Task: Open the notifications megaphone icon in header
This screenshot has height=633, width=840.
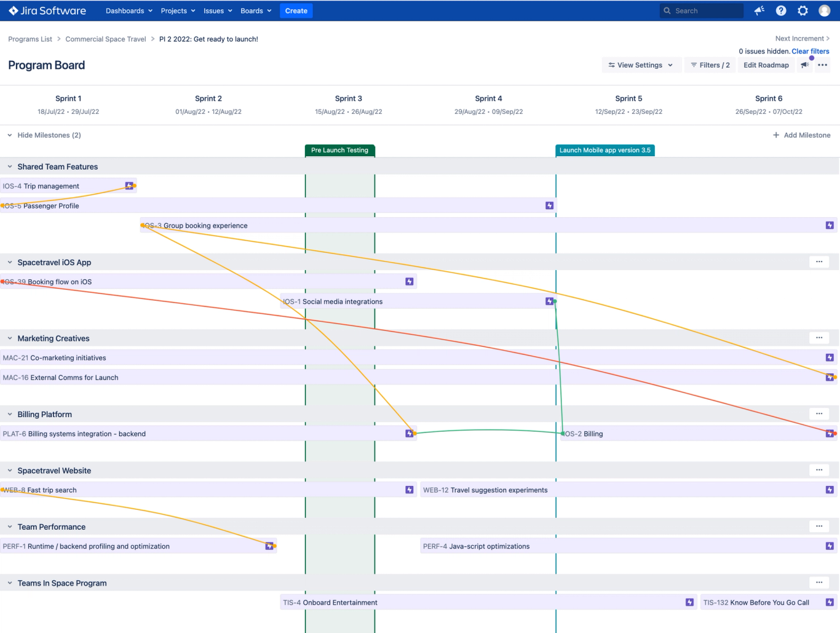Action: [x=759, y=10]
